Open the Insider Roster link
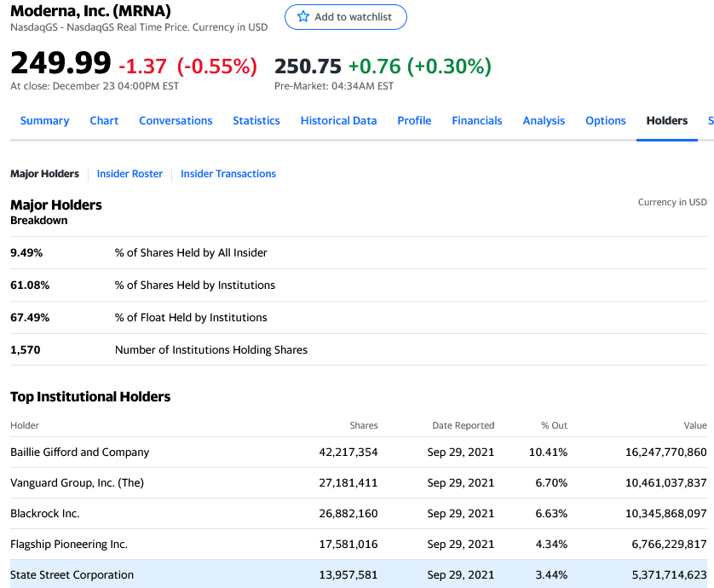 130,174
